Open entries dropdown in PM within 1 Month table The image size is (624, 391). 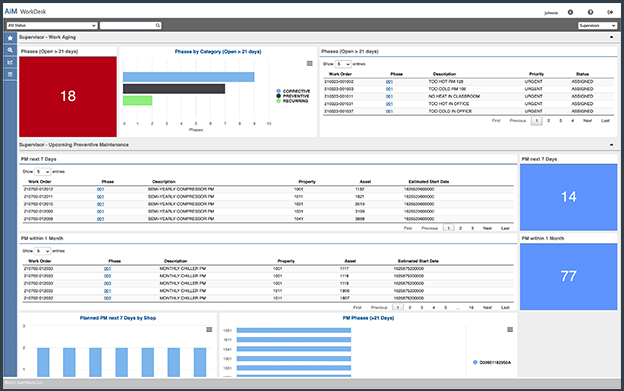point(43,251)
